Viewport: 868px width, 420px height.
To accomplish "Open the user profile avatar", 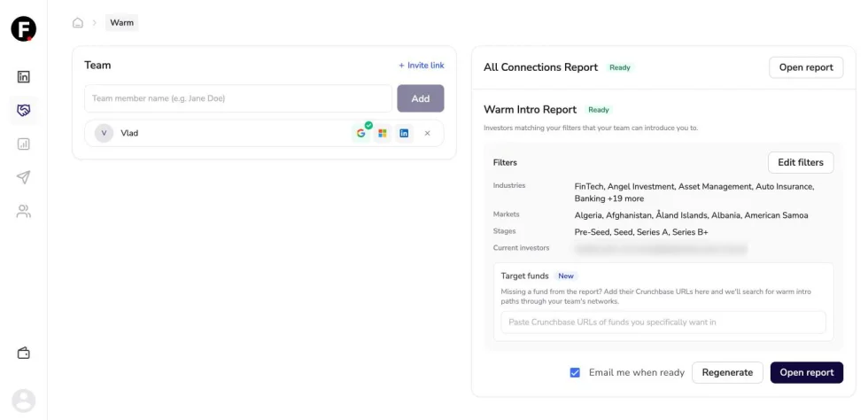I will (23, 400).
